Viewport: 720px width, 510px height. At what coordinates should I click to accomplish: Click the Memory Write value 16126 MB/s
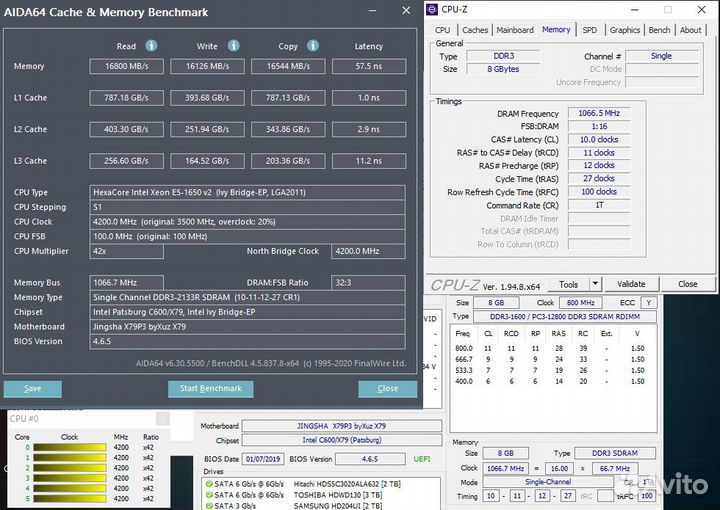point(207,66)
